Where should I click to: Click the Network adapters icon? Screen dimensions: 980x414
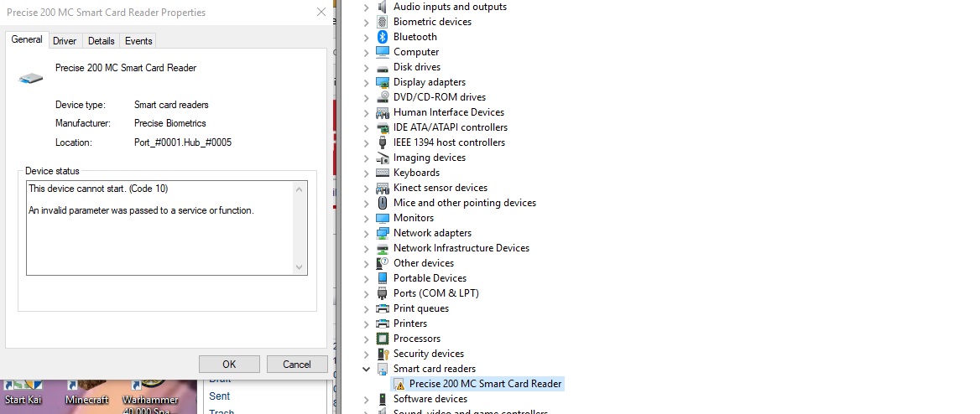point(383,233)
